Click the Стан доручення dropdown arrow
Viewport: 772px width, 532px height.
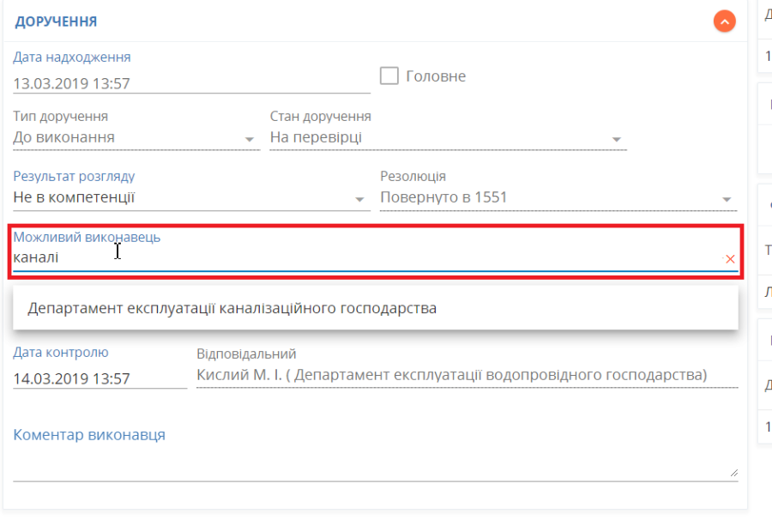click(616, 139)
